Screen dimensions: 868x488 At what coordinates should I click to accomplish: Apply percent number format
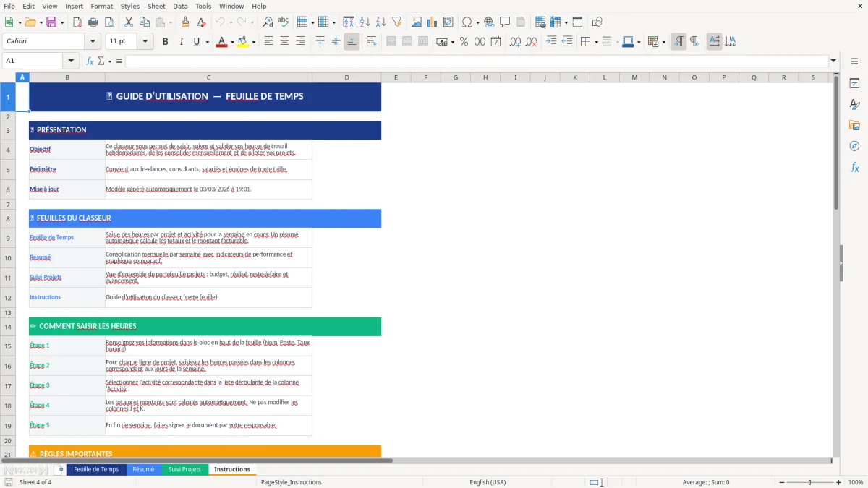464,41
